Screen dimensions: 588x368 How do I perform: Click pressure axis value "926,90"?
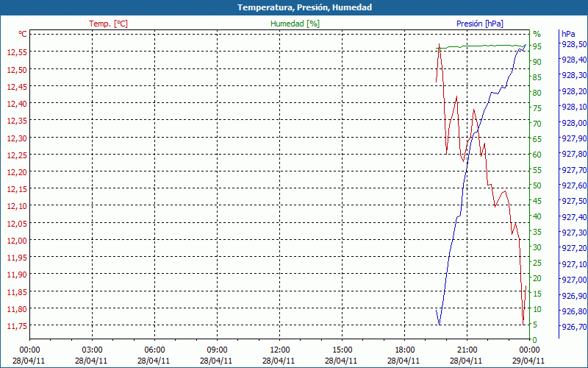click(574, 296)
